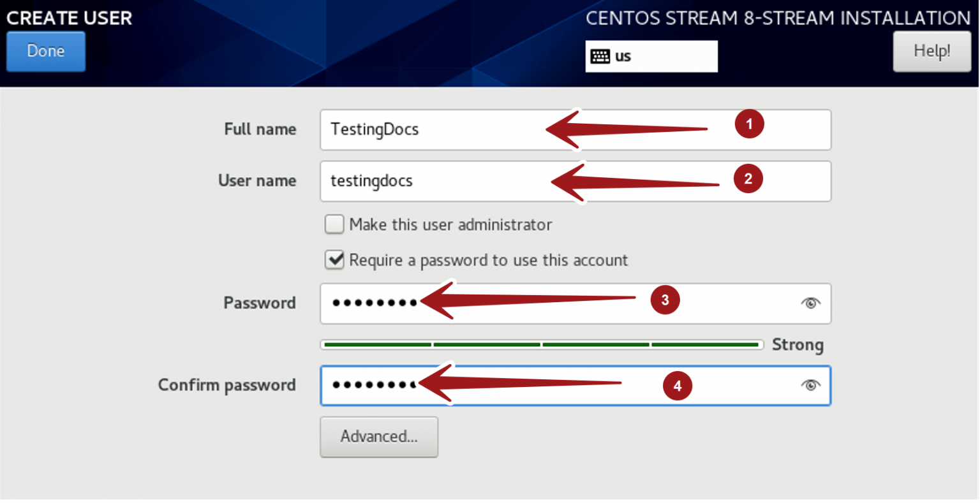Open the keyboard layout selector

click(x=651, y=56)
